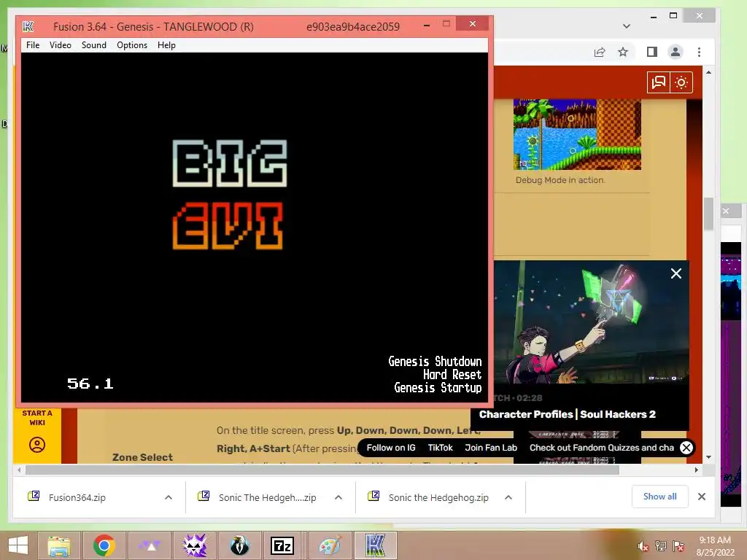Click the Chrome share page icon
Screen dimensions: 747x560
(x=600, y=52)
